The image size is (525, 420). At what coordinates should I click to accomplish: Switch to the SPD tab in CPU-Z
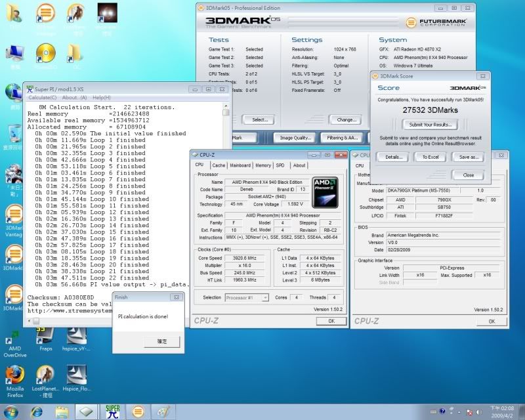(280, 165)
